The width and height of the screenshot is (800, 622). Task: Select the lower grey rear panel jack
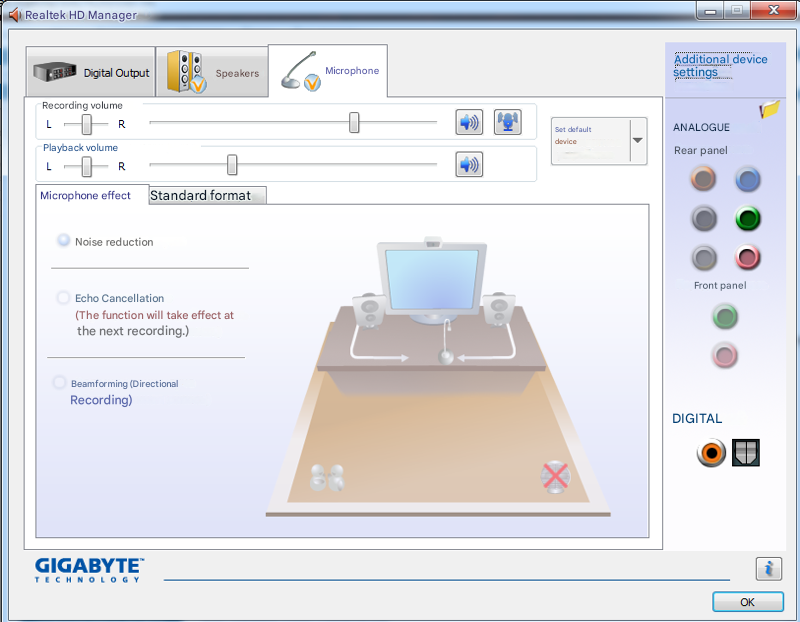tap(704, 258)
